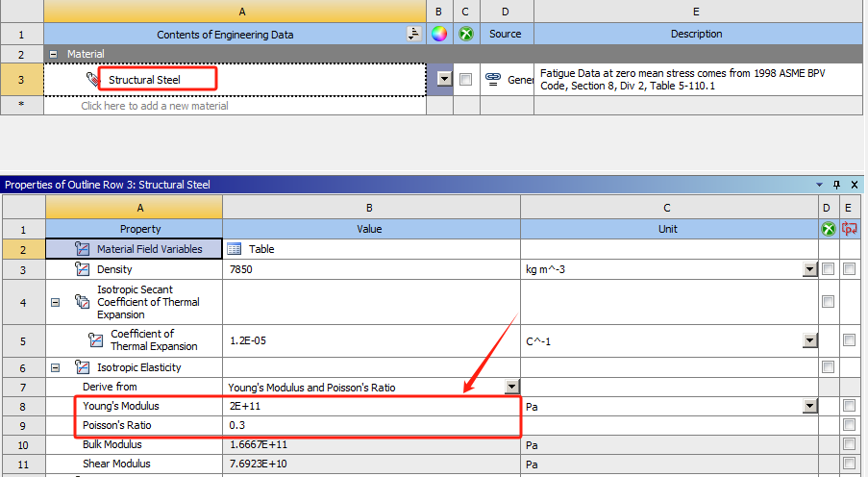Pin the Properties of Outline Row 3 panel

(x=836, y=185)
